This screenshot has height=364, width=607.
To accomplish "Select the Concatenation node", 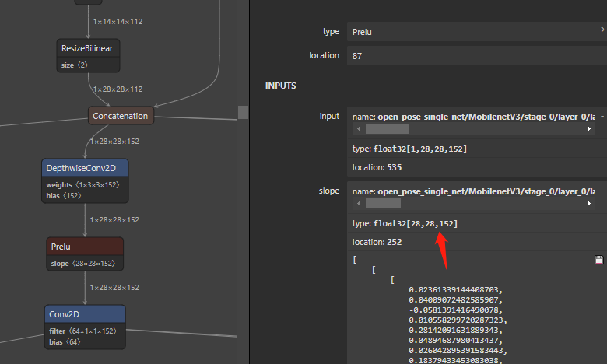I will coord(121,116).
